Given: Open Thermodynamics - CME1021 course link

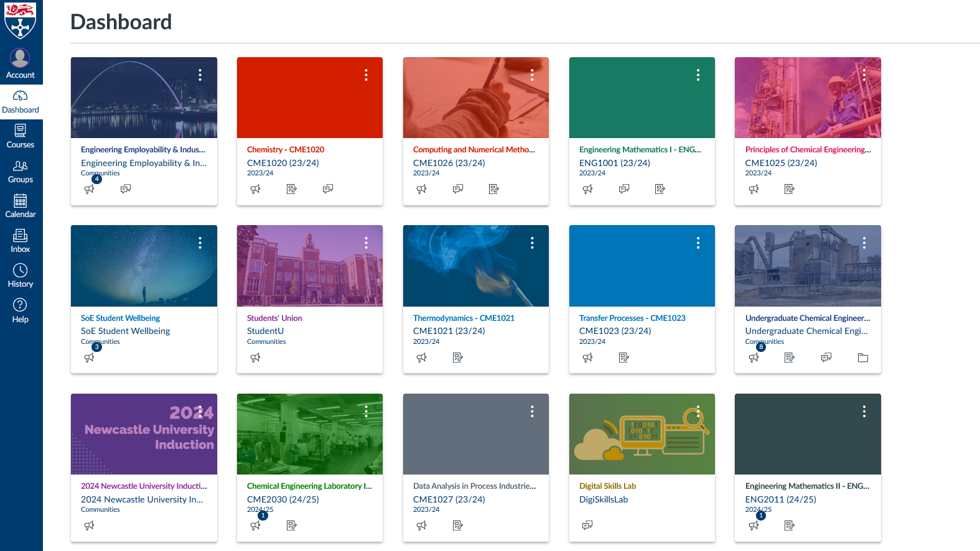Looking at the screenshot, I should click(x=464, y=318).
